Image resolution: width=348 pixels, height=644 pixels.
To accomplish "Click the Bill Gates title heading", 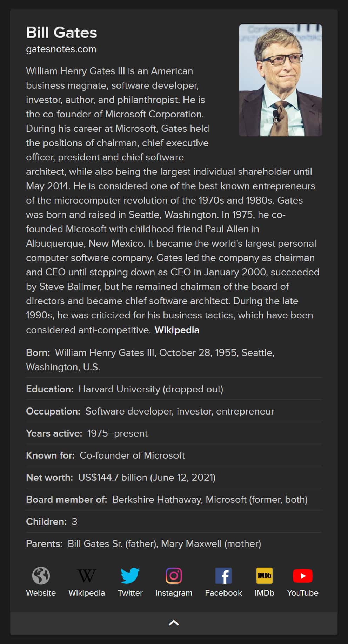I will click(62, 33).
